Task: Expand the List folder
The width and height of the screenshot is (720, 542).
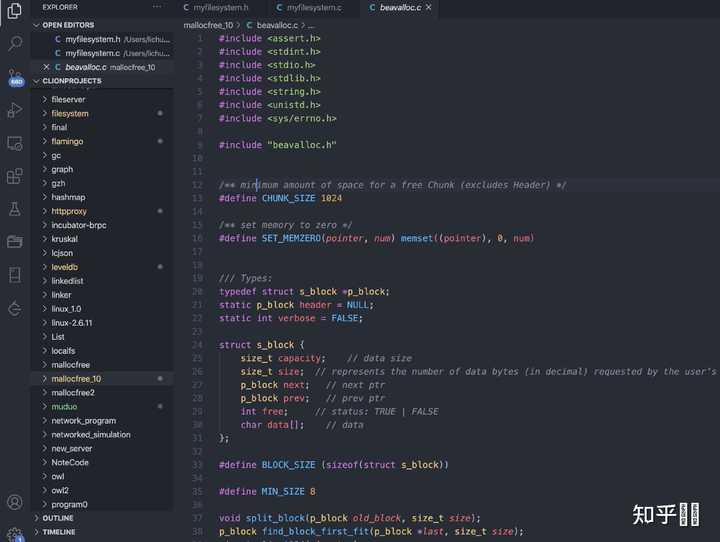Action: click(x=102, y=337)
